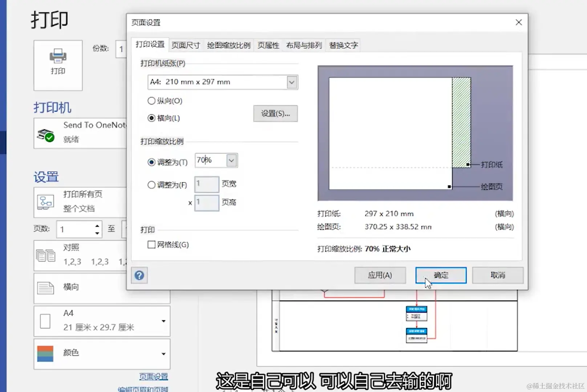
Task: Select the 调整为(F) radio button
Action: point(151,185)
